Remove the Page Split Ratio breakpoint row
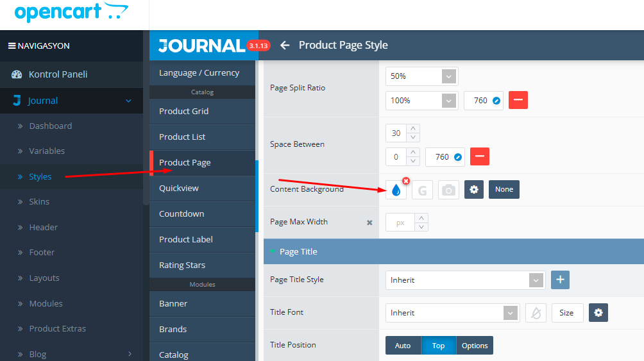The width and height of the screenshot is (644, 361). (x=518, y=100)
